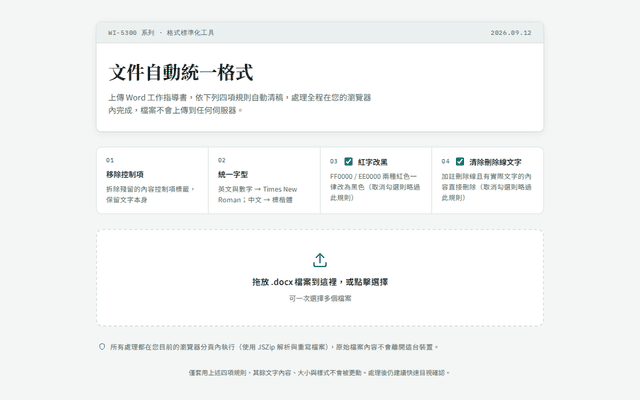Click the 文件自動統一格式 heading
Image resolution: width=640 pixels, height=400 pixels.
pyautogui.click(x=181, y=73)
